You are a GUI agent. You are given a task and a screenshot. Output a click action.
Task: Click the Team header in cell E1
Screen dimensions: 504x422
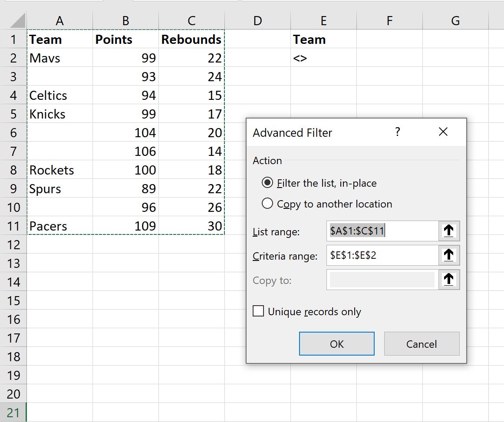click(x=323, y=39)
